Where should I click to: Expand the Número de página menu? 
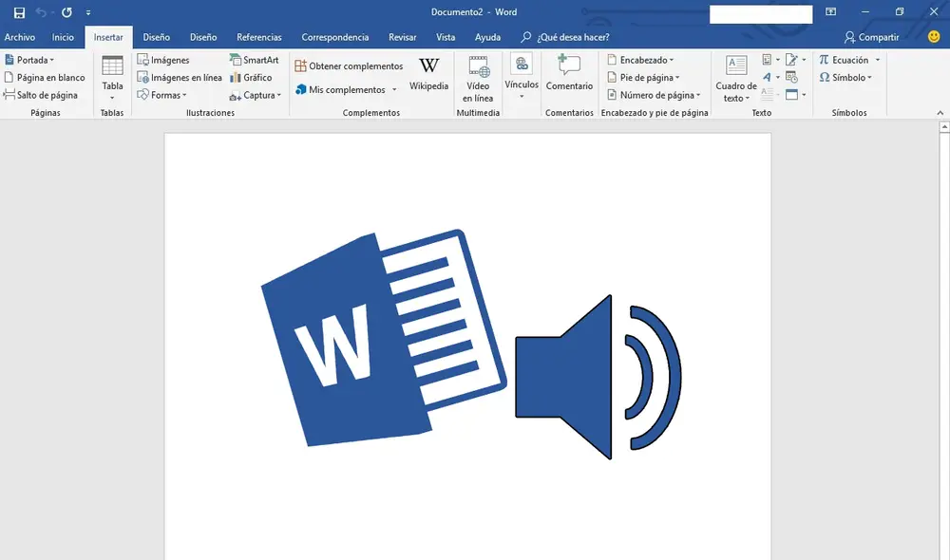tap(654, 95)
